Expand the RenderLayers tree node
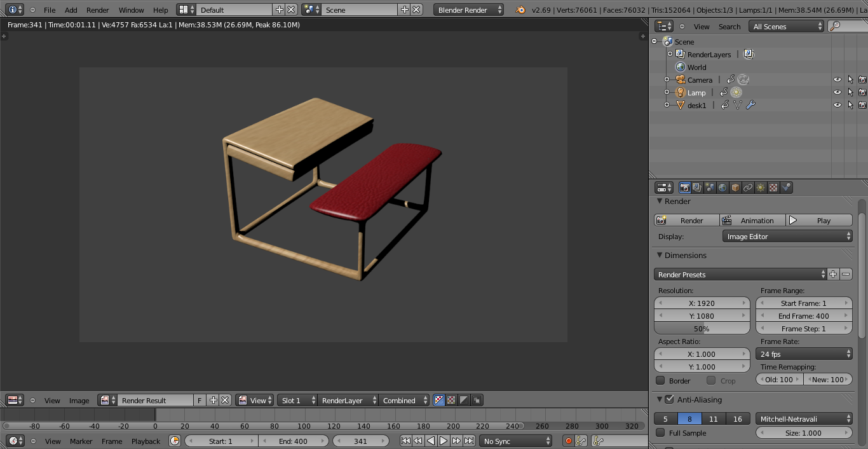This screenshot has width=868, height=449. [670, 54]
